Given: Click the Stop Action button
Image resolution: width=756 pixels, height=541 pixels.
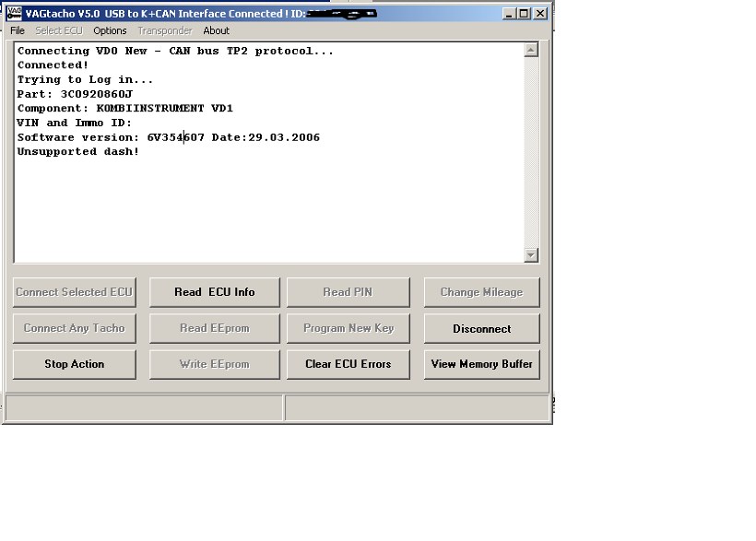Looking at the screenshot, I should click(75, 364).
